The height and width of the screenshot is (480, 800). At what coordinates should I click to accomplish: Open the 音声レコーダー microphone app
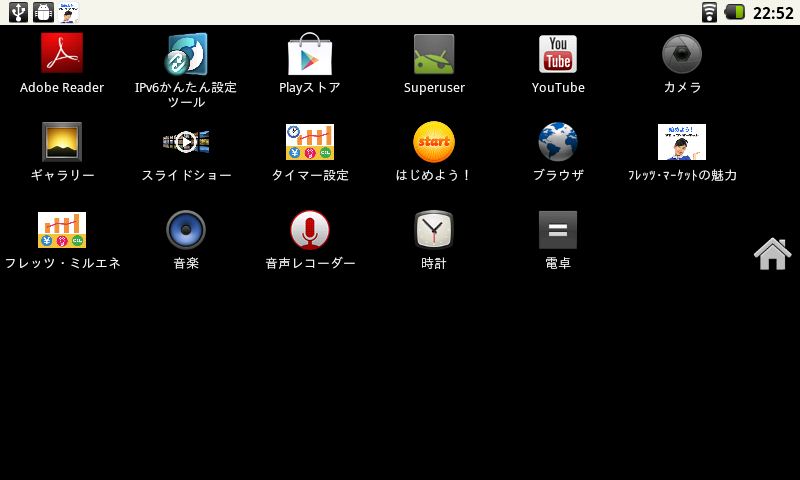(310, 230)
